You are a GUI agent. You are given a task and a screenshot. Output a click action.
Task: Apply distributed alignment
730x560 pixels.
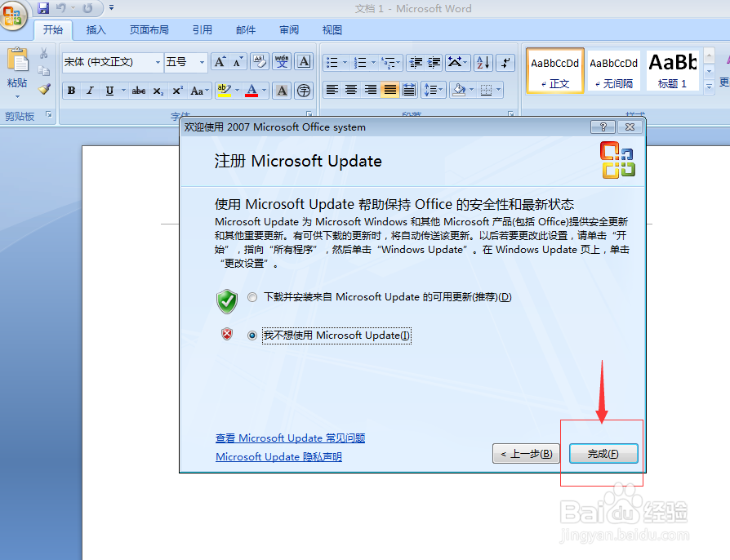[x=409, y=89]
